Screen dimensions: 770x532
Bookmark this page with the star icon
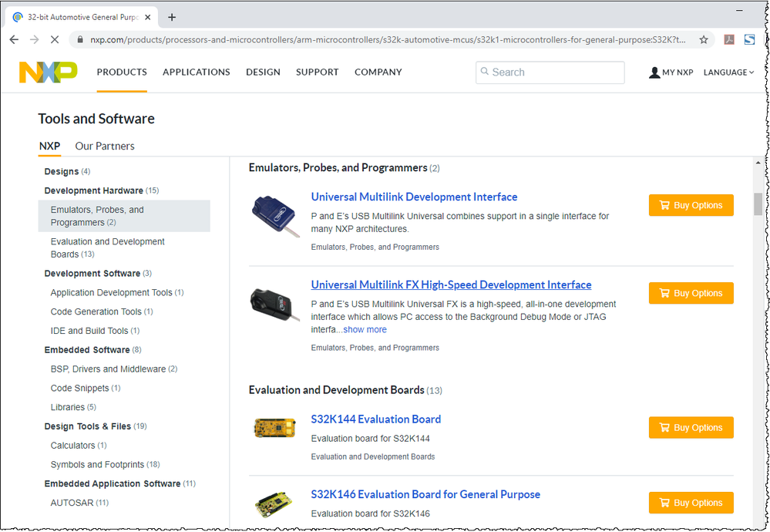click(x=703, y=39)
